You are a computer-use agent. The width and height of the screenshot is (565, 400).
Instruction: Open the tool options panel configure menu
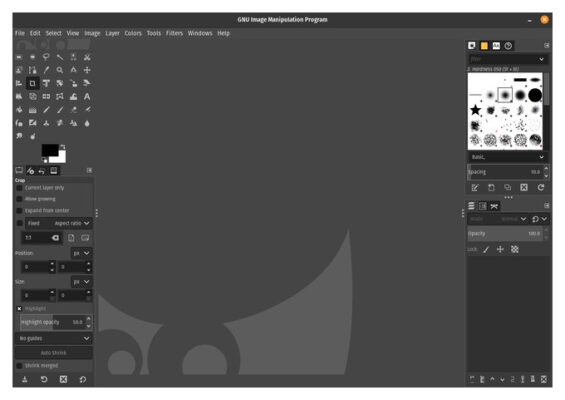(89, 170)
